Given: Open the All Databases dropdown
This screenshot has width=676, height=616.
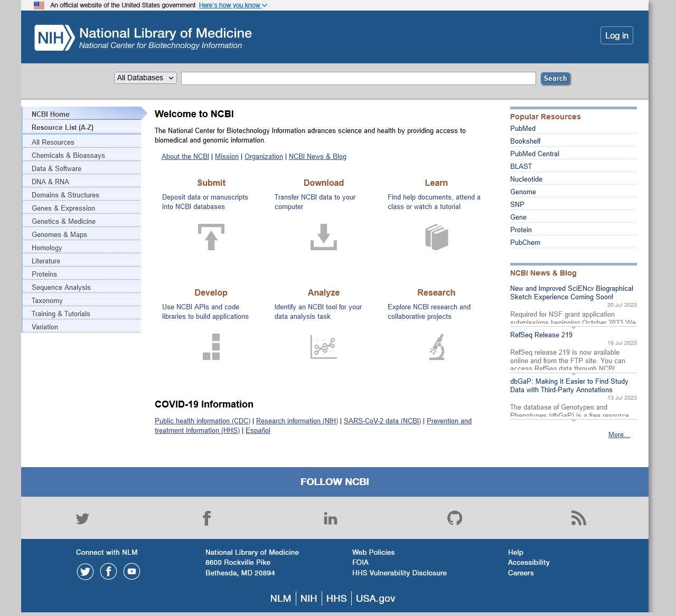Looking at the screenshot, I should (145, 78).
